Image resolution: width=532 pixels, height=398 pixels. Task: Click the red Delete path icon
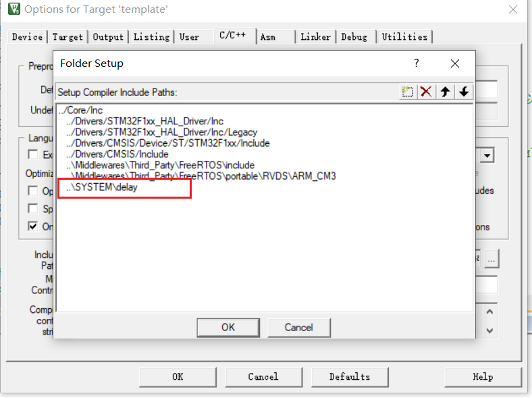426,92
